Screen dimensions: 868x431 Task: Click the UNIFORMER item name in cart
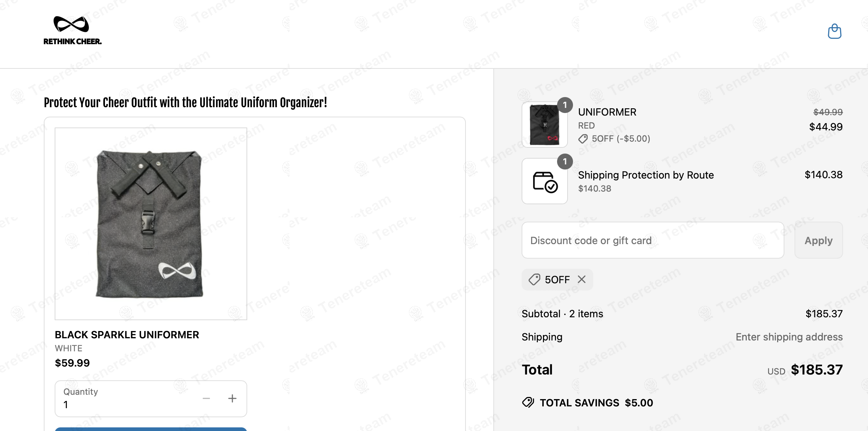coord(607,112)
